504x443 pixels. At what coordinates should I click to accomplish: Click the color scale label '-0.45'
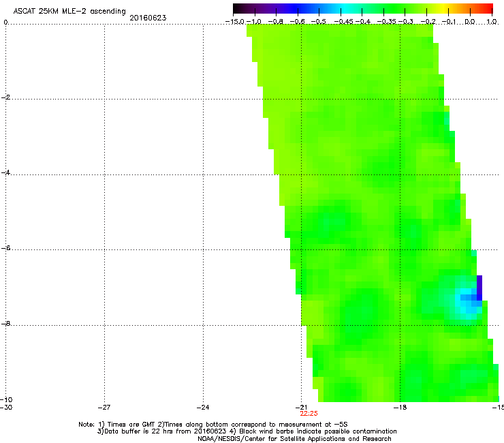click(344, 22)
